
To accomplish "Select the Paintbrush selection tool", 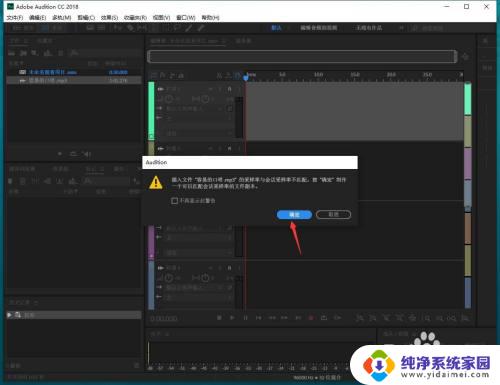I will 189,28.
